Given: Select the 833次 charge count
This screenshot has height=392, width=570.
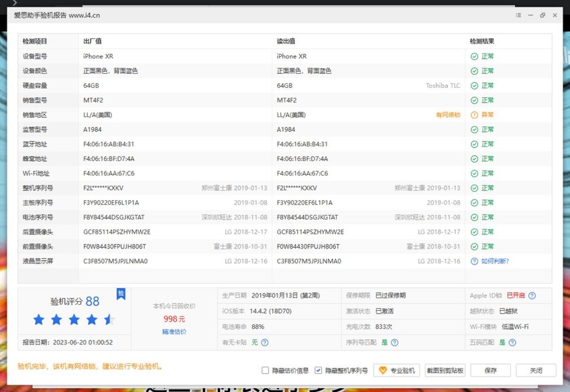Looking at the screenshot, I should (384, 326).
